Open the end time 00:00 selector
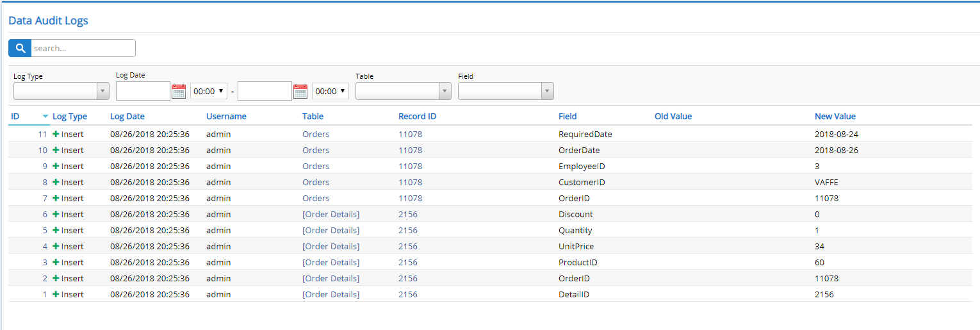 (330, 91)
